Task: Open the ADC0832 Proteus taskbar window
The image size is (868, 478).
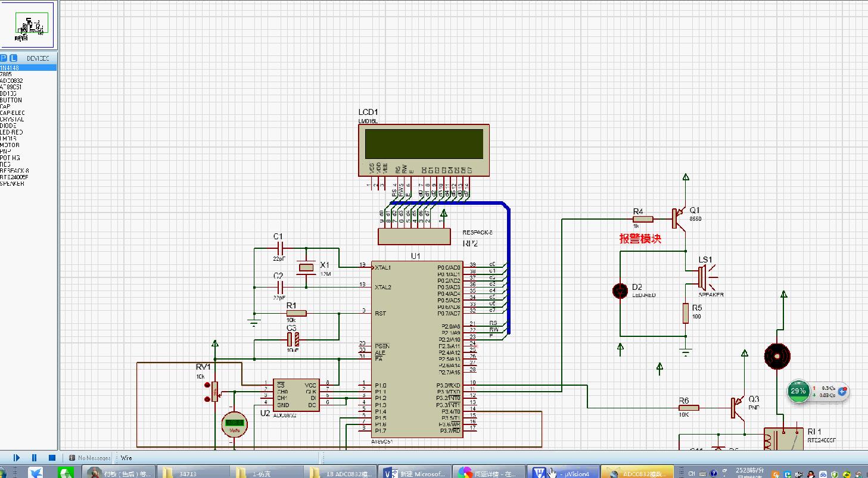Action: click(637, 473)
